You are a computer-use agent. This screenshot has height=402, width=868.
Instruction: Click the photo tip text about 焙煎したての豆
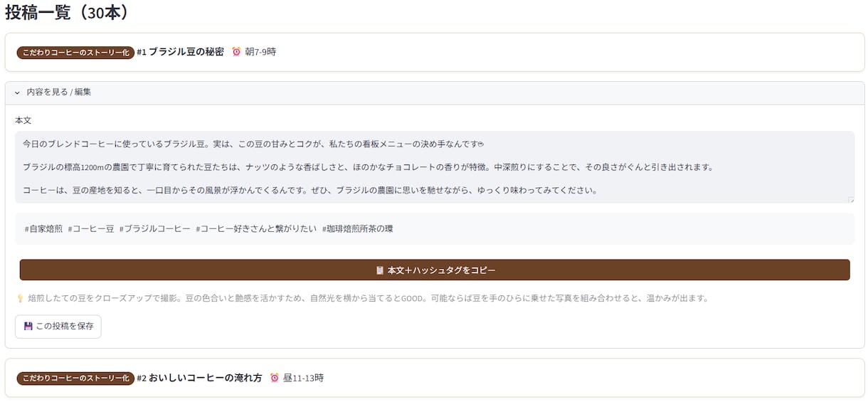tap(368, 299)
